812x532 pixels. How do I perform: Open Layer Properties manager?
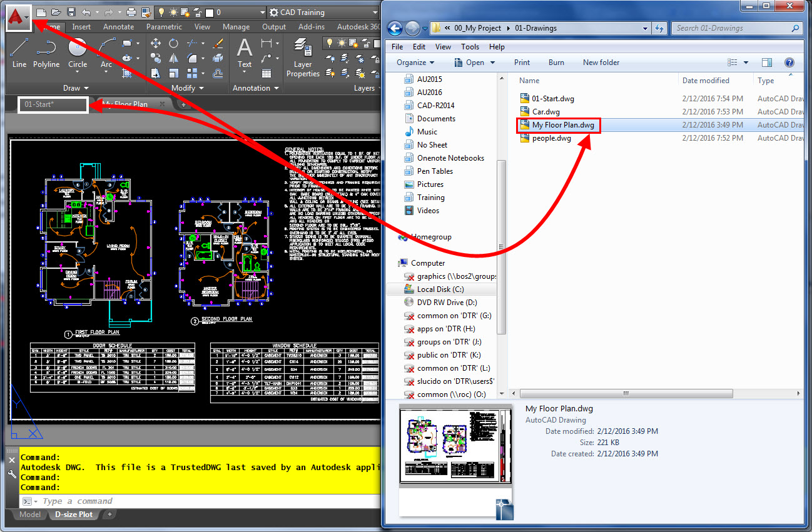(303, 56)
